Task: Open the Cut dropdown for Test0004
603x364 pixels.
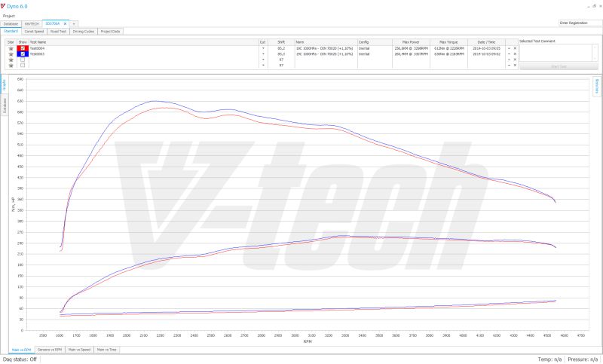Action: 263,48
